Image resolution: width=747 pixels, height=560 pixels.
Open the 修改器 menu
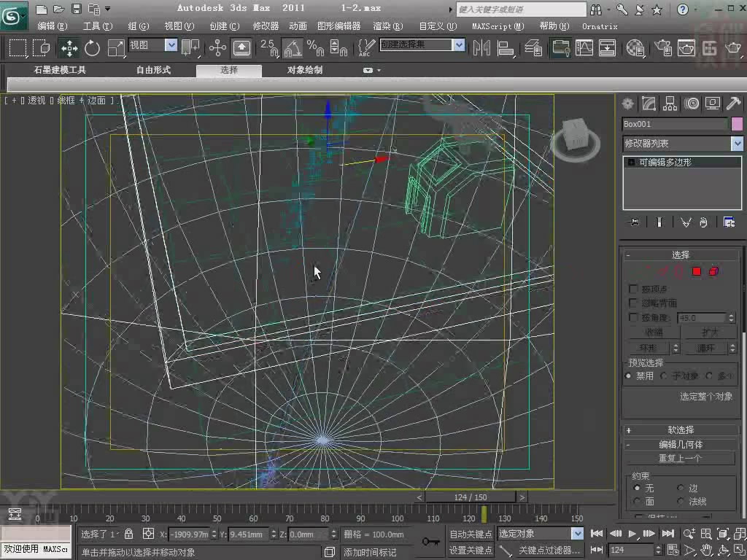[266, 26]
